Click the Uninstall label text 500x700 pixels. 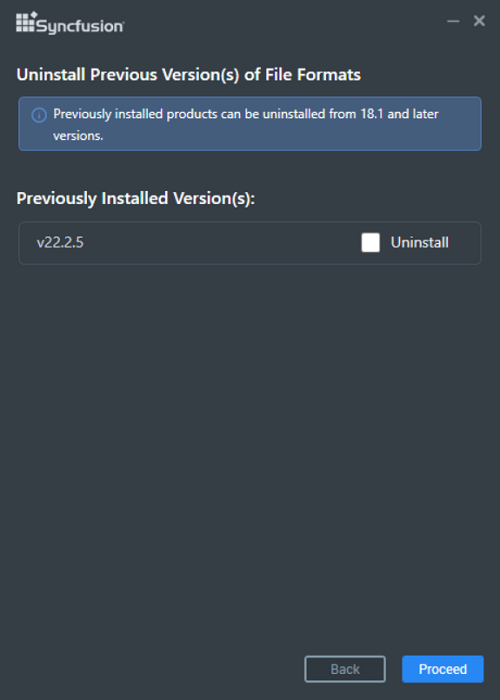coord(420,242)
